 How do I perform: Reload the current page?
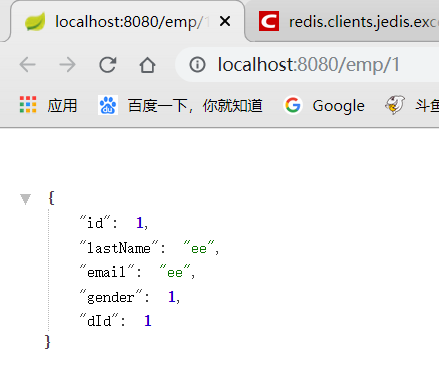point(108,64)
